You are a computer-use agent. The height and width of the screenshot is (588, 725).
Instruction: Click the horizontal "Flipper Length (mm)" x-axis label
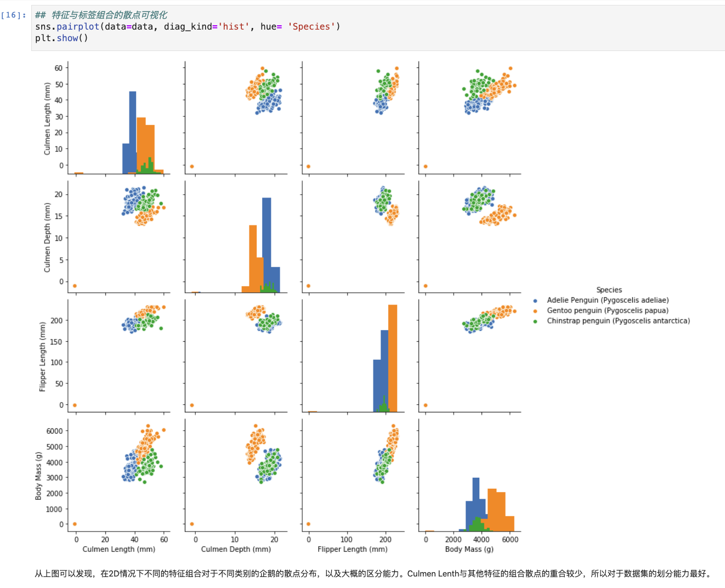pyautogui.click(x=353, y=549)
